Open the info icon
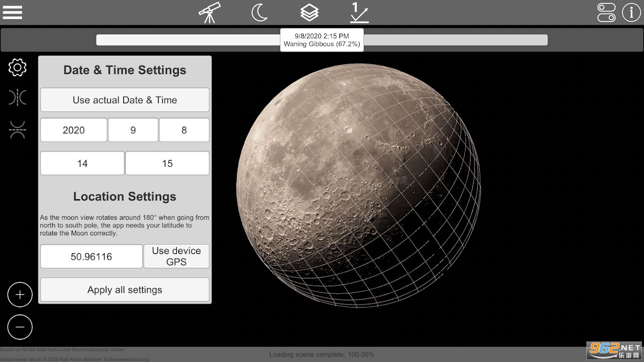Image resolution: width=644 pixels, height=362 pixels. pos(631,12)
